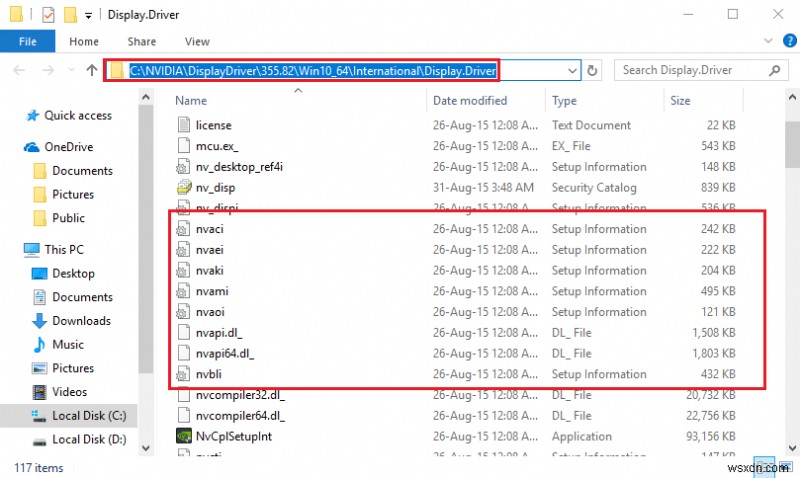Image resolution: width=800 pixels, height=478 pixels.
Task: Select the nvaei file icon
Action: (x=184, y=250)
